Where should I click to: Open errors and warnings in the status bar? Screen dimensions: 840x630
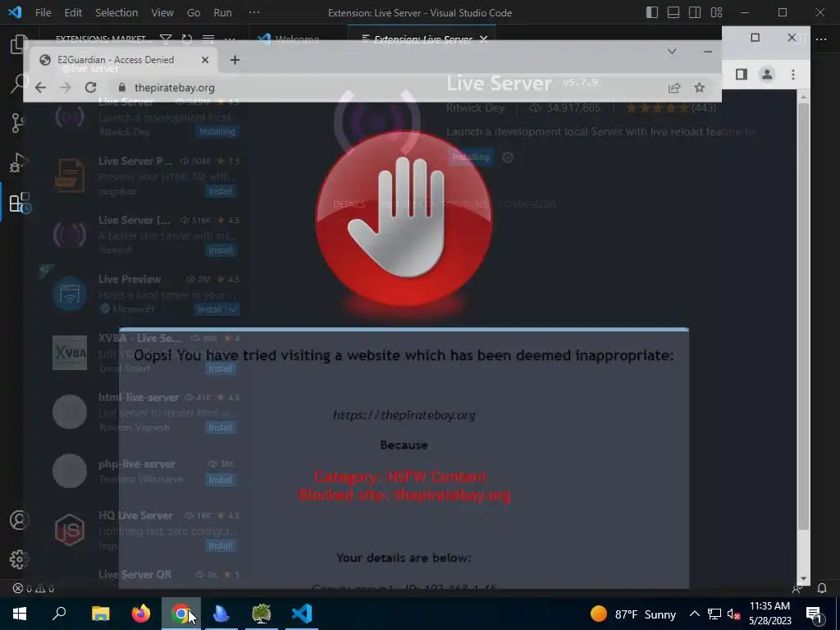pyautogui.click(x=33, y=588)
